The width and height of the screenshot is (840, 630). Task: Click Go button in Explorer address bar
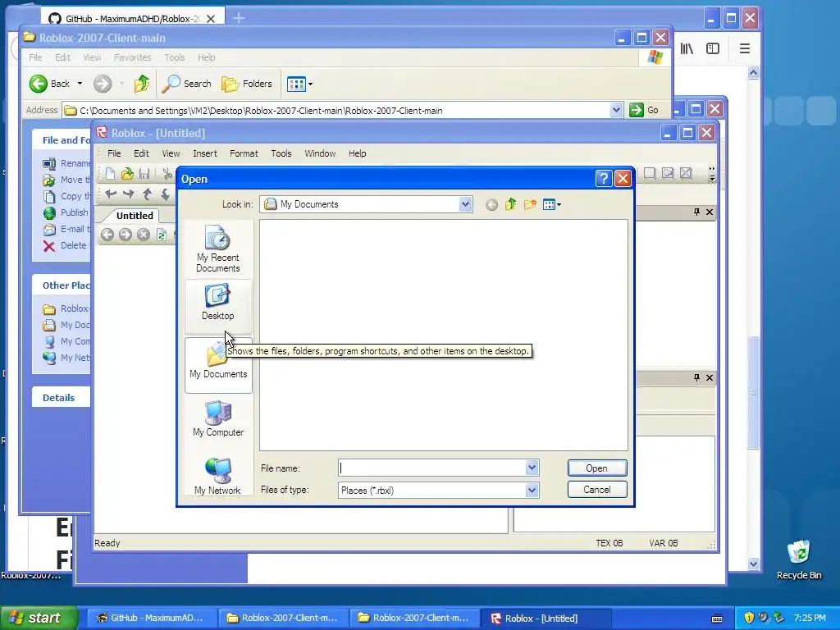[x=645, y=111]
